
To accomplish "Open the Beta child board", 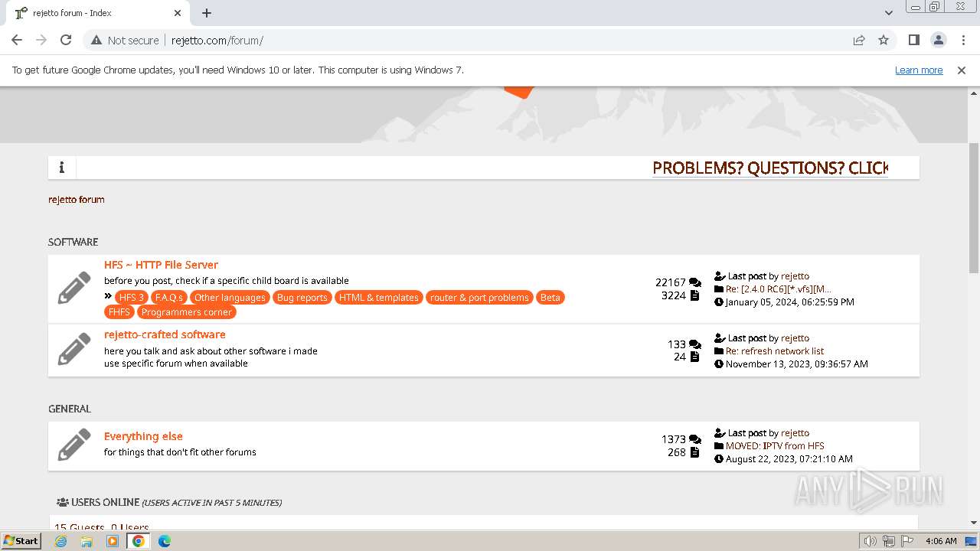I will point(550,297).
